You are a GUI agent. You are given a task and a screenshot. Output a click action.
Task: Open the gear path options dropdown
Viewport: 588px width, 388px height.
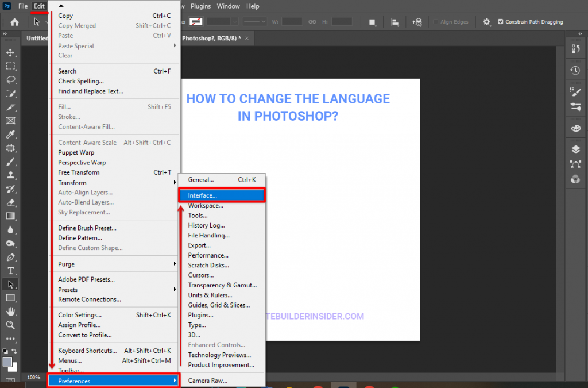coord(487,22)
